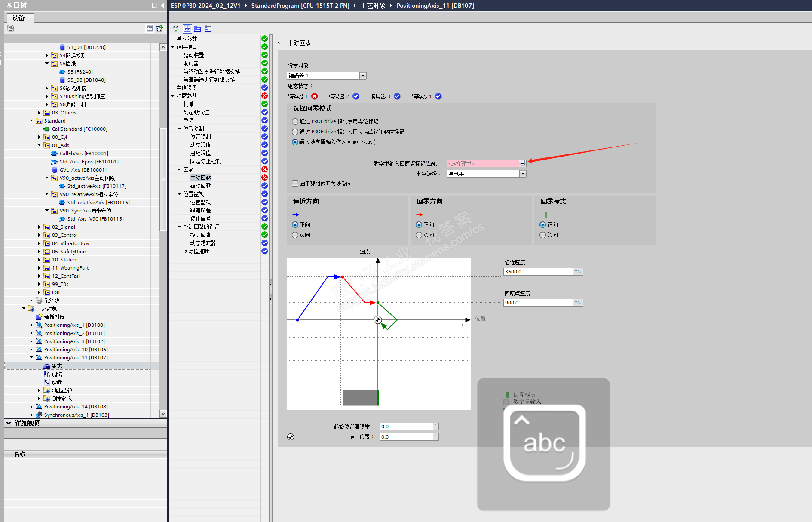Screen dimensions: 812x522
Task: Select Std_Axis_Epos [FB10101] in the project tree
Action: tap(89, 162)
